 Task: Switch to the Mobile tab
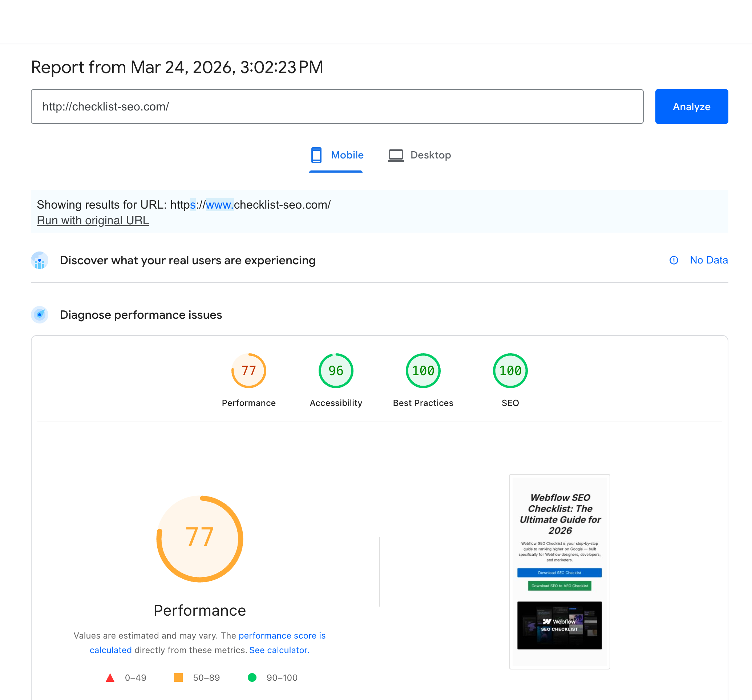(x=336, y=155)
